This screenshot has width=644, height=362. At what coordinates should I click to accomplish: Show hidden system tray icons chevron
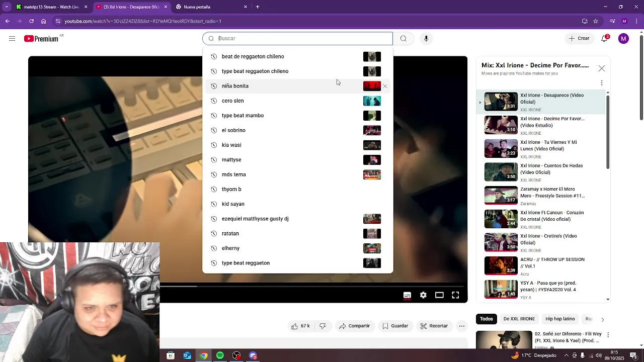click(566, 356)
